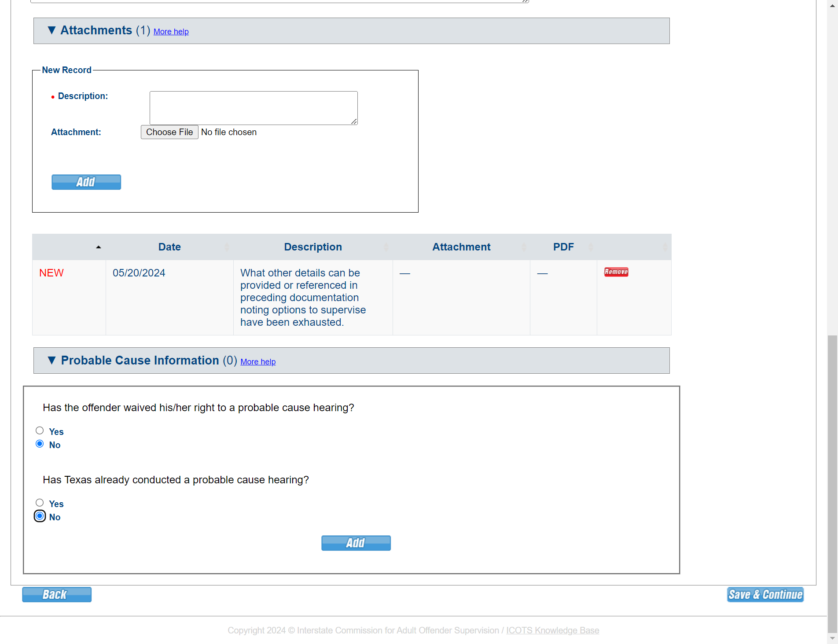
Task: Click Add button in Probable Cause section
Action: pos(356,543)
